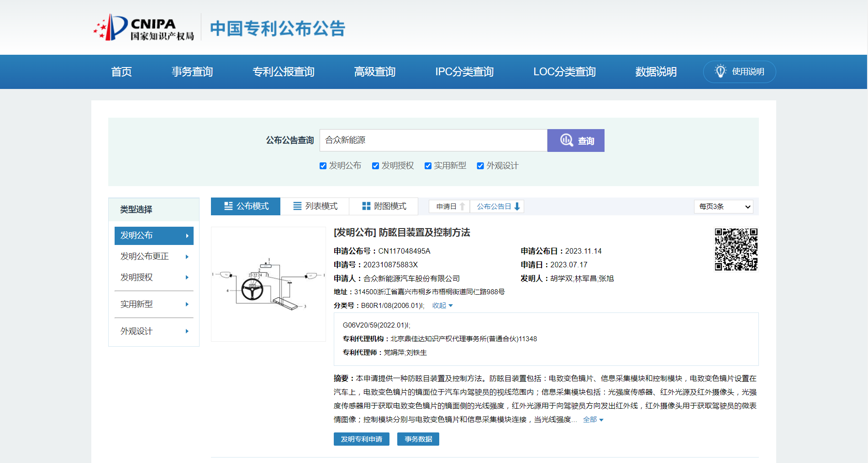Open the 专利公报查询 nav item
This screenshot has width=868, height=463.
(x=284, y=72)
